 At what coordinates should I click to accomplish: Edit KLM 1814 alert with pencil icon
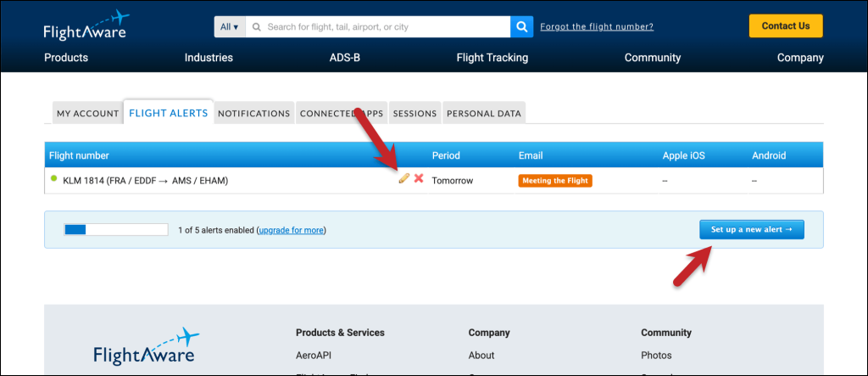coord(404,178)
